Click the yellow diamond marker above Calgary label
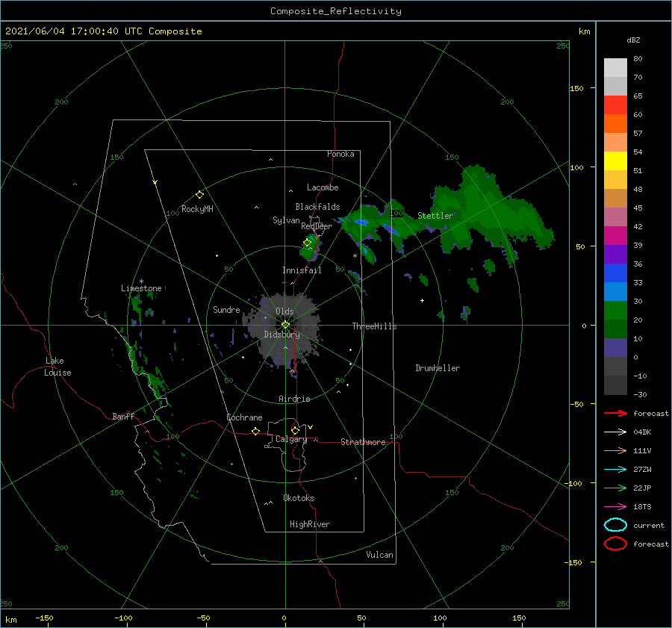The height and width of the screenshot is (628, 672). pos(295,430)
